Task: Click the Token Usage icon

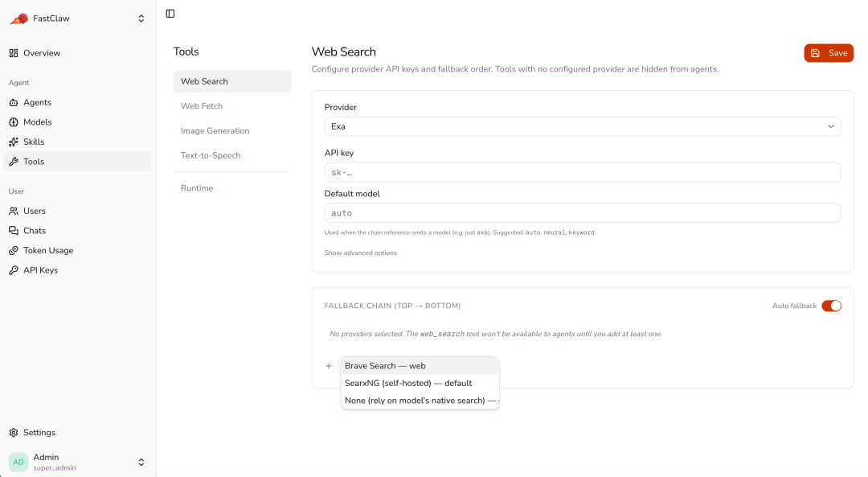Action: (x=14, y=250)
